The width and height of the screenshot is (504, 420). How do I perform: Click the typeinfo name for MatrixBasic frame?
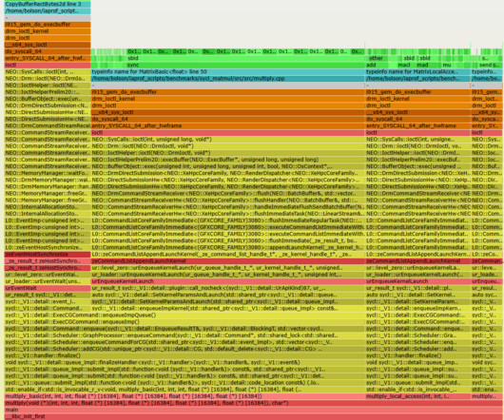pyautogui.click(x=228, y=71)
